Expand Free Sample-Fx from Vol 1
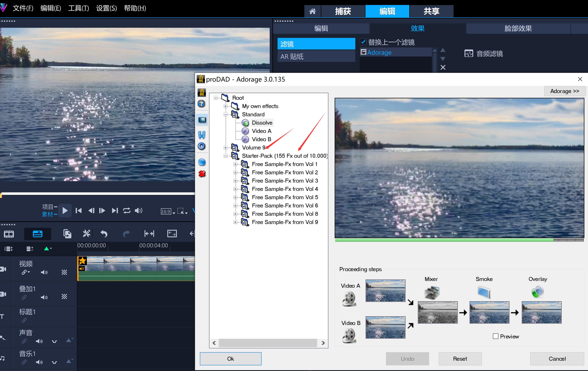Viewport: 588px width, 371px height. pyautogui.click(x=235, y=164)
